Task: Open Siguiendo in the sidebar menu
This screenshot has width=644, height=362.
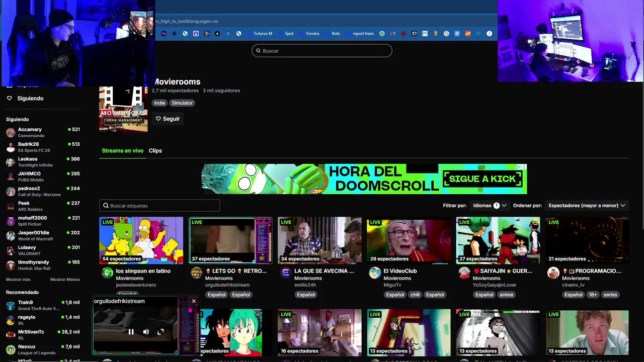Action: (30, 98)
